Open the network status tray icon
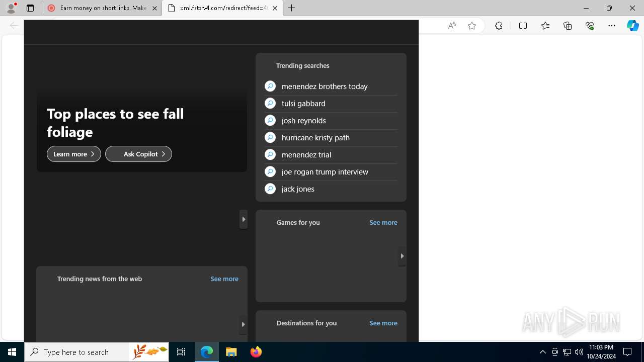The height and width of the screenshot is (362, 644). pos(567,352)
